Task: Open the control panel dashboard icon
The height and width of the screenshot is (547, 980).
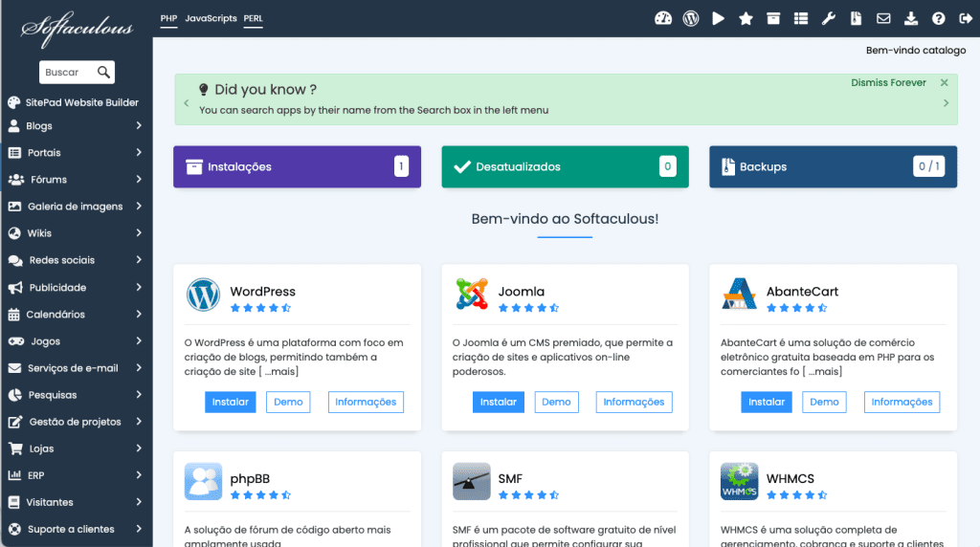Action: pyautogui.click(x=663, y=18)
